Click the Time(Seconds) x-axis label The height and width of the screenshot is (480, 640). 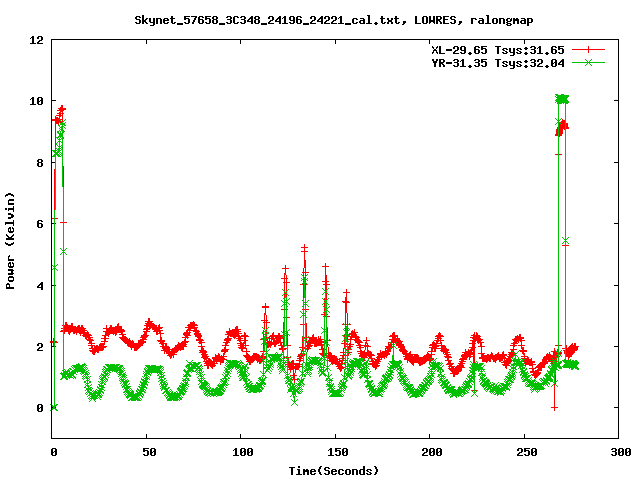[334, 471]
